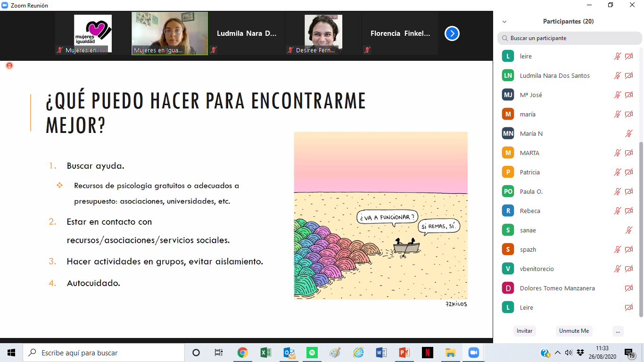Image resolution: width=644 pixels, height=362 pixels.
Task: Collapse the Participantes panel chevron
Action: (504, 22)
